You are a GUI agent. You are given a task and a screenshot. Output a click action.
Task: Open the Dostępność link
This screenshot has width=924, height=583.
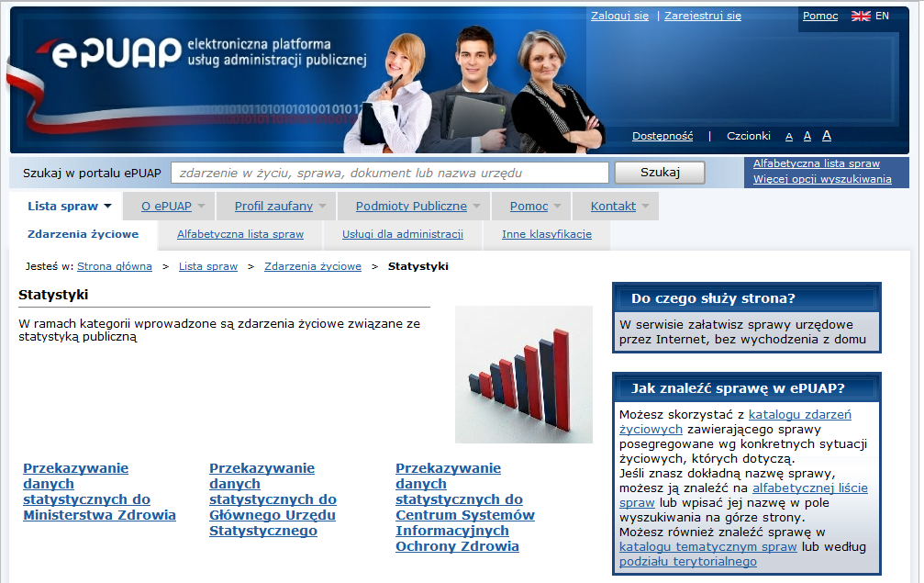pos(662,136)
